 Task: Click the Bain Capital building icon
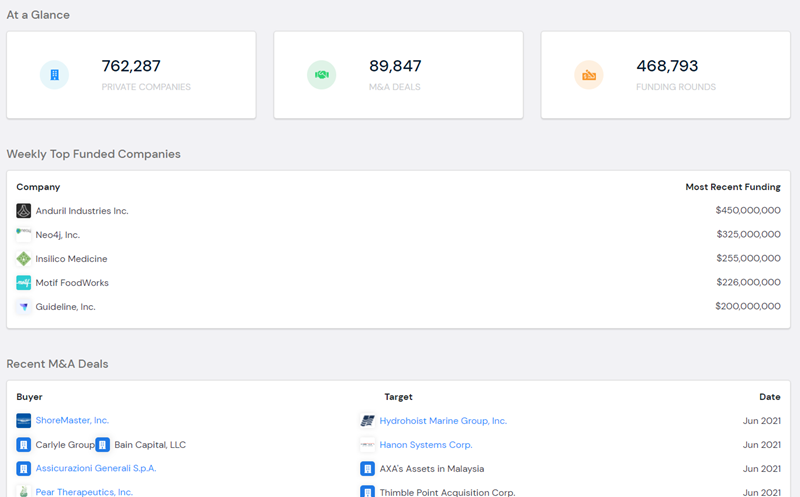(103, 445)
